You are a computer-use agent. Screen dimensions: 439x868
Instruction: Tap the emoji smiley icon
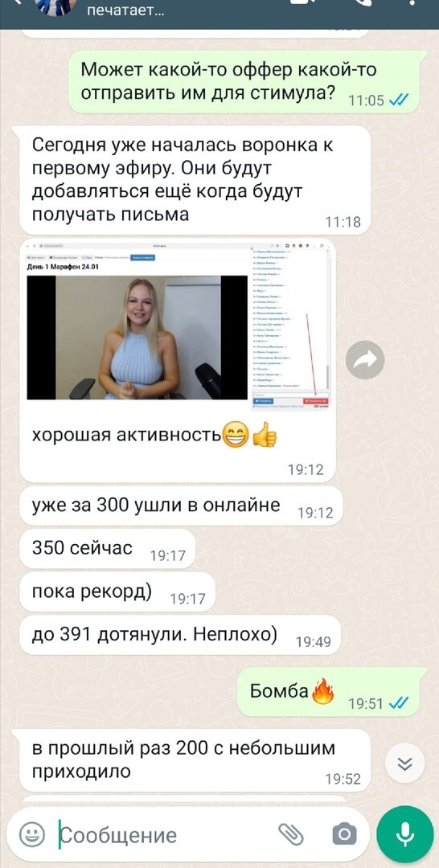click(32, 833)
